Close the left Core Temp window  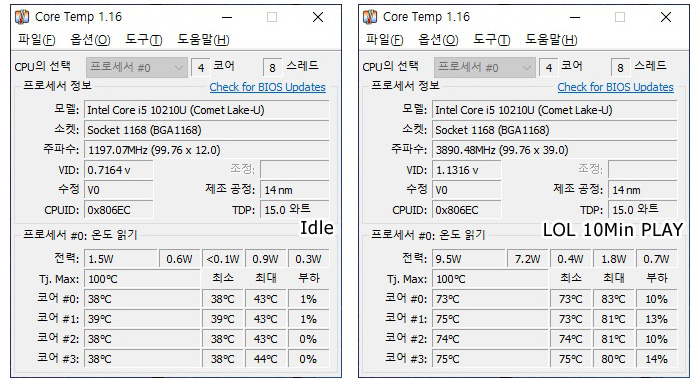click(318, 17)
